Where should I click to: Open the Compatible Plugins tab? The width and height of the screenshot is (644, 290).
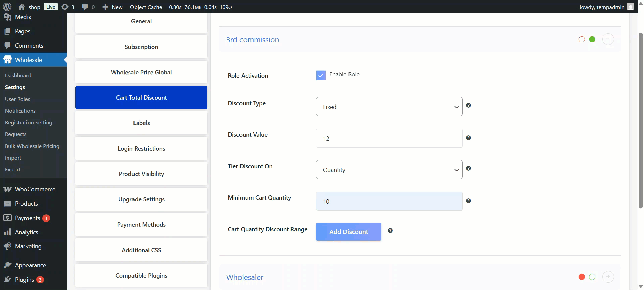tap(141, 276)
